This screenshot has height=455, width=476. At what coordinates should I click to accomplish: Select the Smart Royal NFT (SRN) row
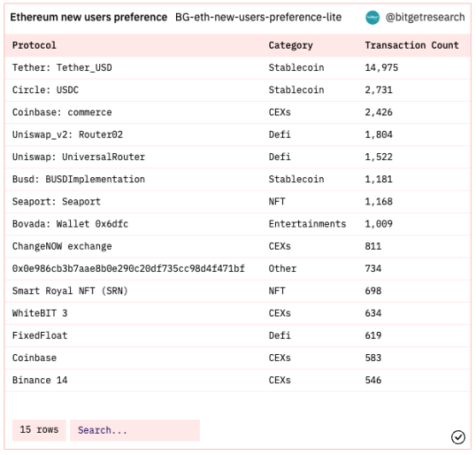point(238,291)
